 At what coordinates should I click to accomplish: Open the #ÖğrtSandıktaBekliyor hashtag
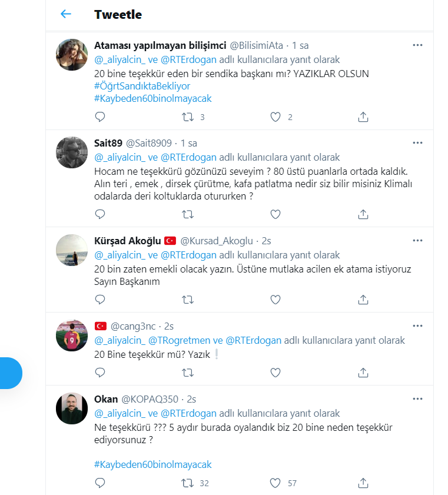(x=142, y=86)
